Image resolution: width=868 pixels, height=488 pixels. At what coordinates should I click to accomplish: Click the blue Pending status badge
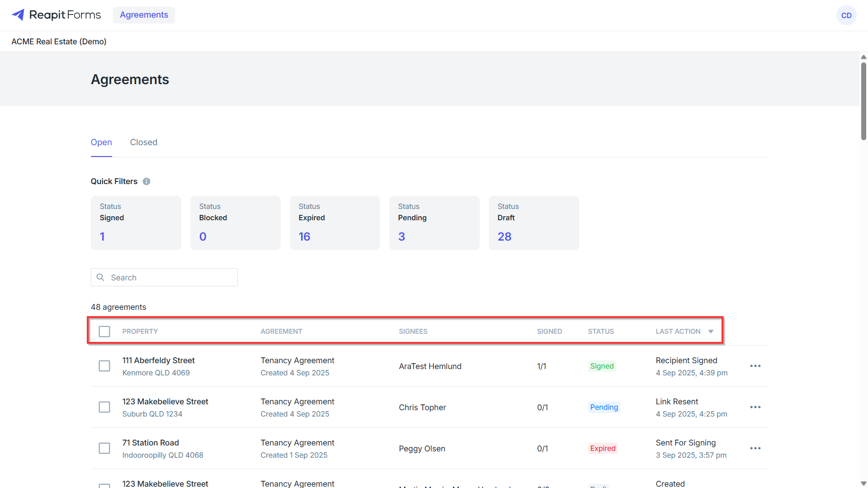pos(604,407)
